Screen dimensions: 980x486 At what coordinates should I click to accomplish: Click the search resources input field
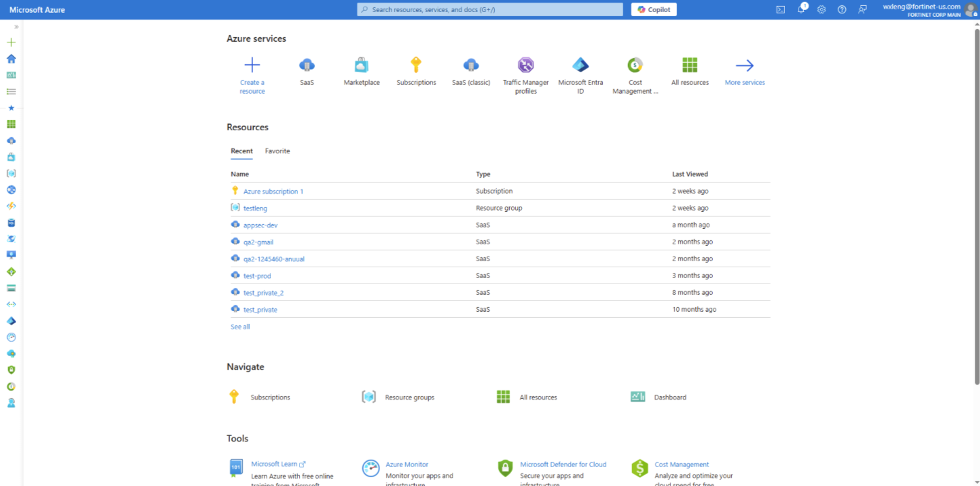click(490, 9)
